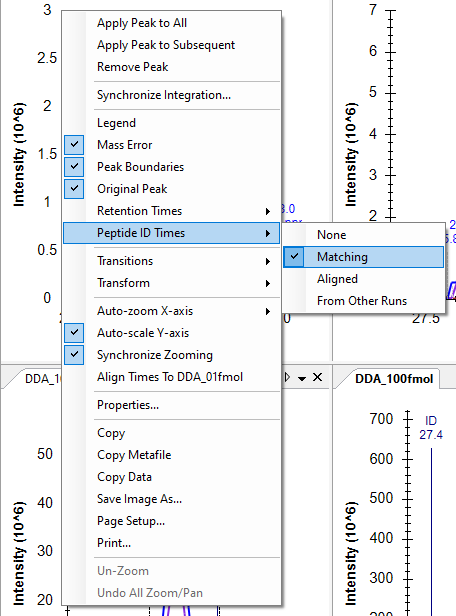456x616 pixels.
Task: Toggle Synchronize Zooming option
Action: 171,355
